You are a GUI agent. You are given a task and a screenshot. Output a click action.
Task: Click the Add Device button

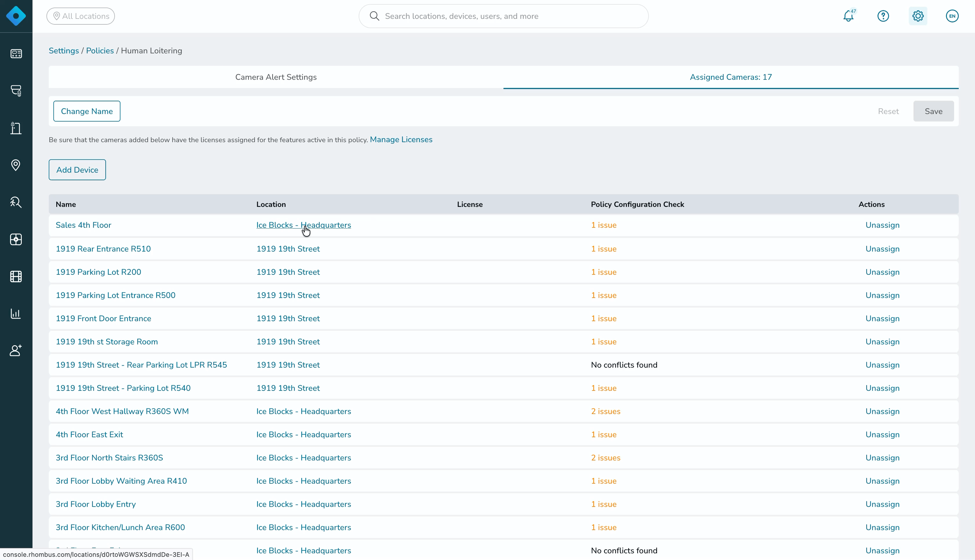pyautogui.click(x=77, y=170)
